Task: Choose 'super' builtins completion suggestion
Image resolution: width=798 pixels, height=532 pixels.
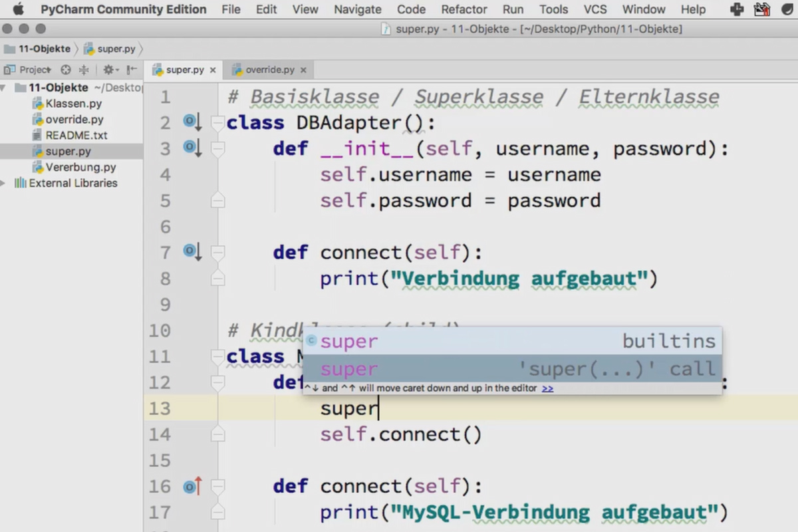Action: [512, 341]
